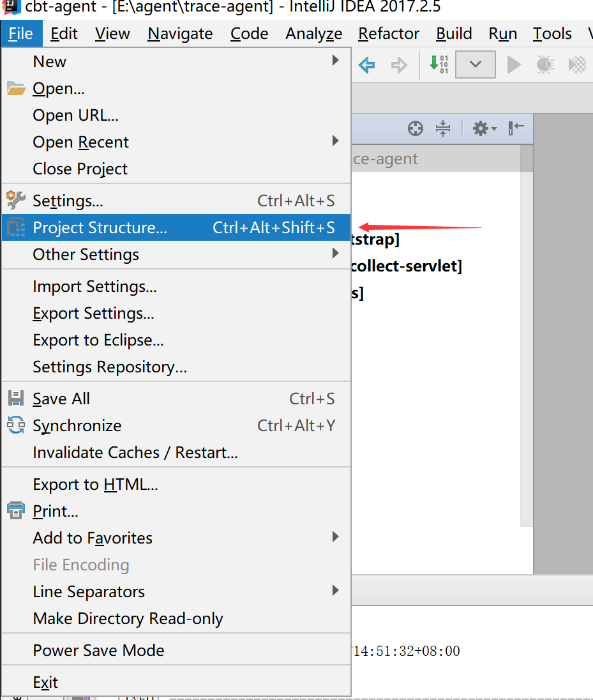Viewport: 593px width, 700px height.
Task: Expand the Open Recent submenu arrow
Action: (336, 141)
